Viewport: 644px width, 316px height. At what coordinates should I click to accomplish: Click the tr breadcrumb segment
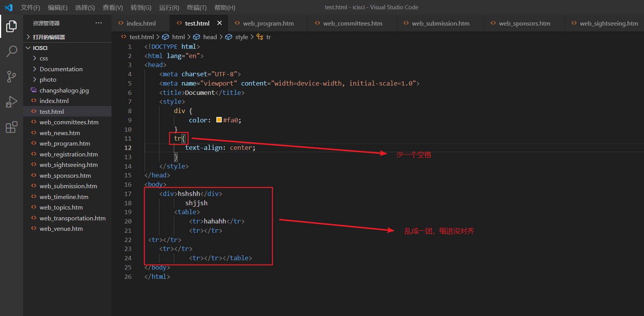point(269,37)
